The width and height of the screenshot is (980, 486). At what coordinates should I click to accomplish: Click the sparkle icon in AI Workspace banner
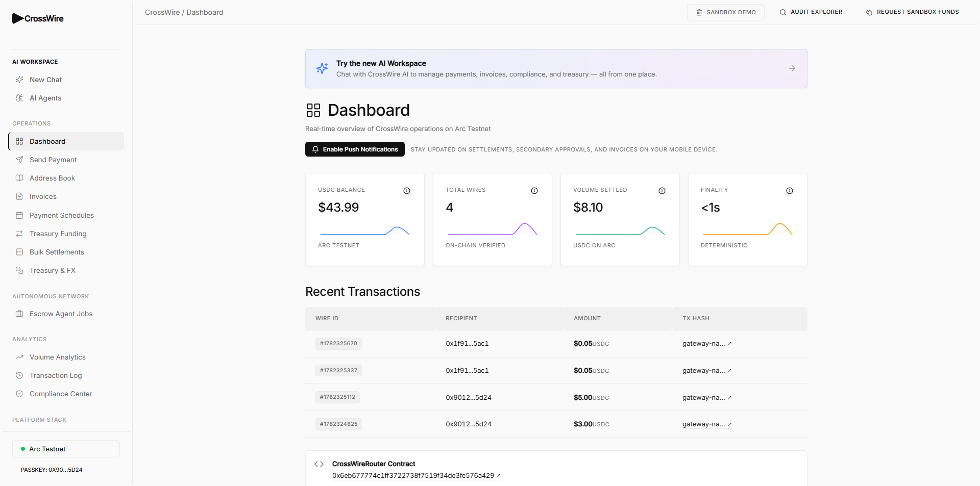322,68
